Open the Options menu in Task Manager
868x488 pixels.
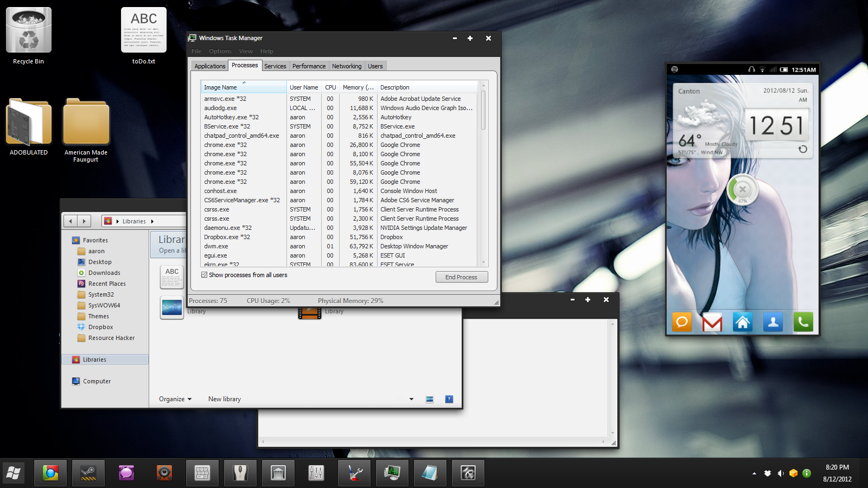[220, 51]
